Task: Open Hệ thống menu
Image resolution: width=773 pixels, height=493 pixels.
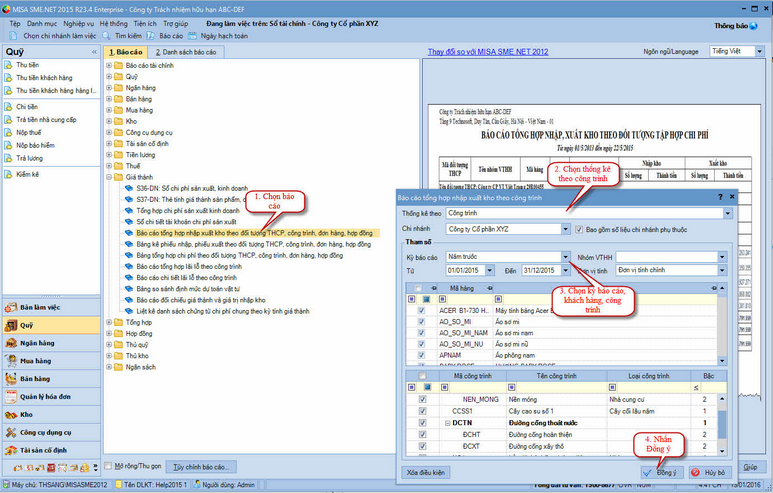Action: click(x=113, y=24)
